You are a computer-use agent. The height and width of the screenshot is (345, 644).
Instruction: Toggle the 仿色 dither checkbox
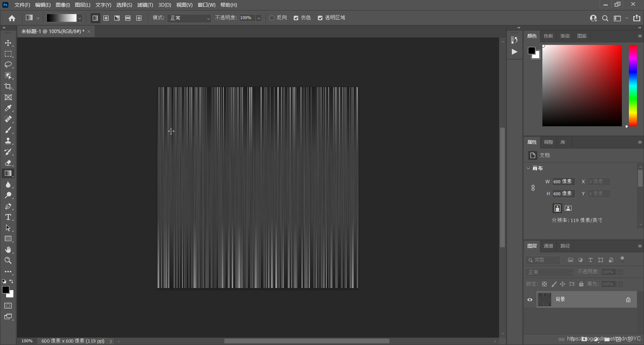click(296, 18)
